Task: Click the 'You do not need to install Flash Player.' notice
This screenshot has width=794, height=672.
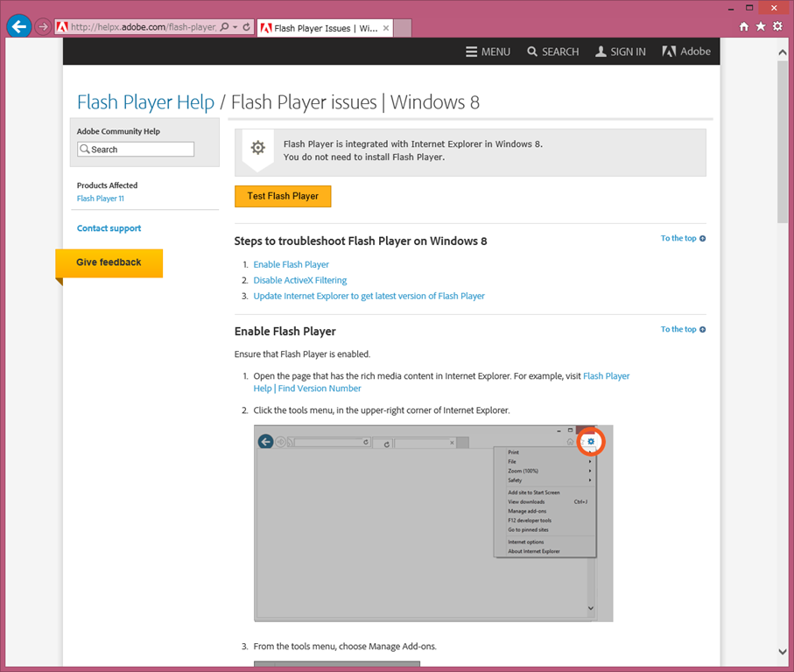Action: click(364, 157)
